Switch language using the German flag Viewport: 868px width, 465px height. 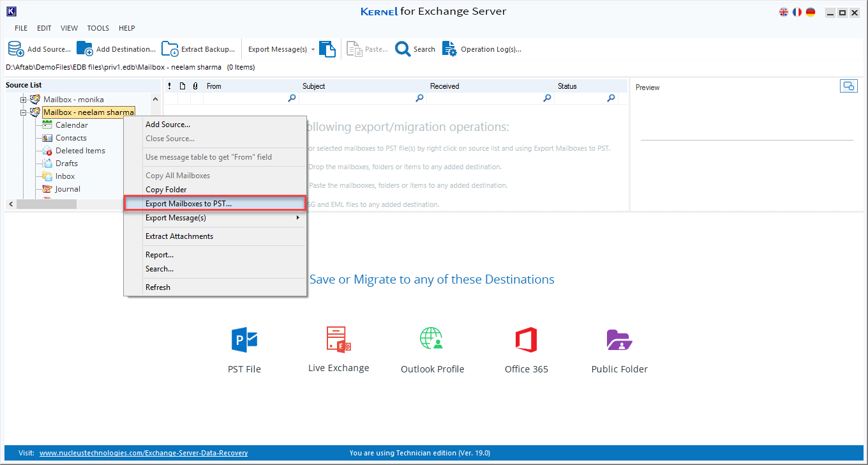[x=811, y=12]
